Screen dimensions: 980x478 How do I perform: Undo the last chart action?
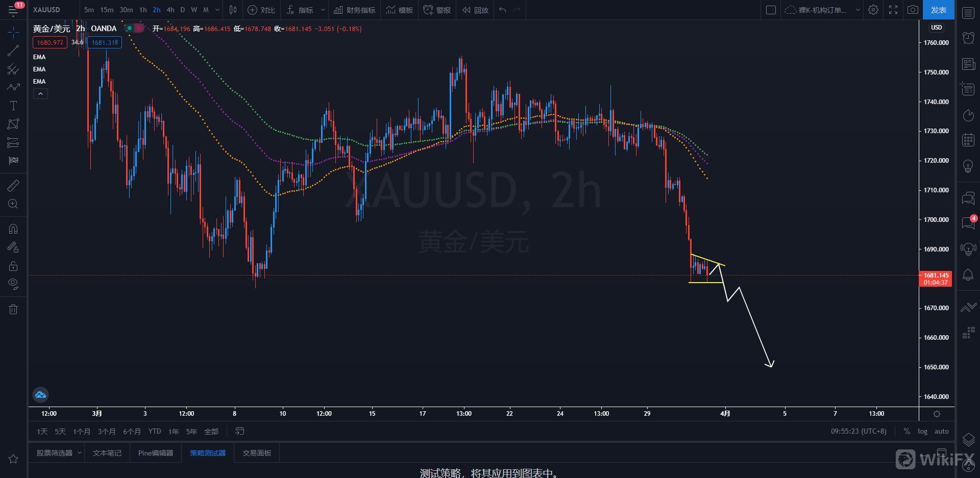pos(503,10)
